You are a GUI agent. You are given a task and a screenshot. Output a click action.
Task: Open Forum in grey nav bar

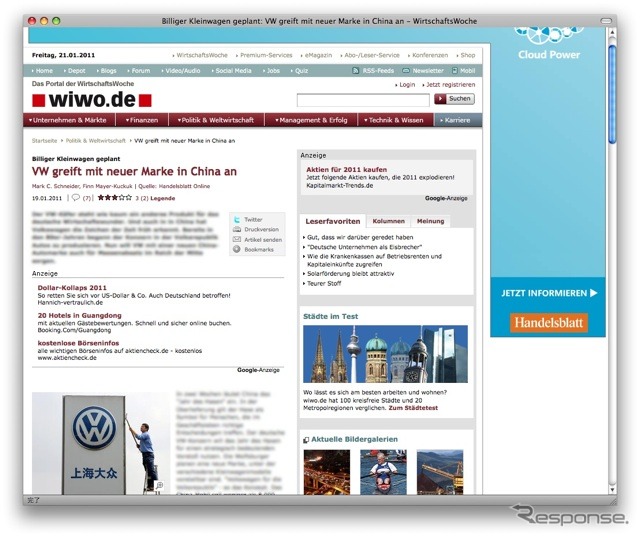pos(141,71)
